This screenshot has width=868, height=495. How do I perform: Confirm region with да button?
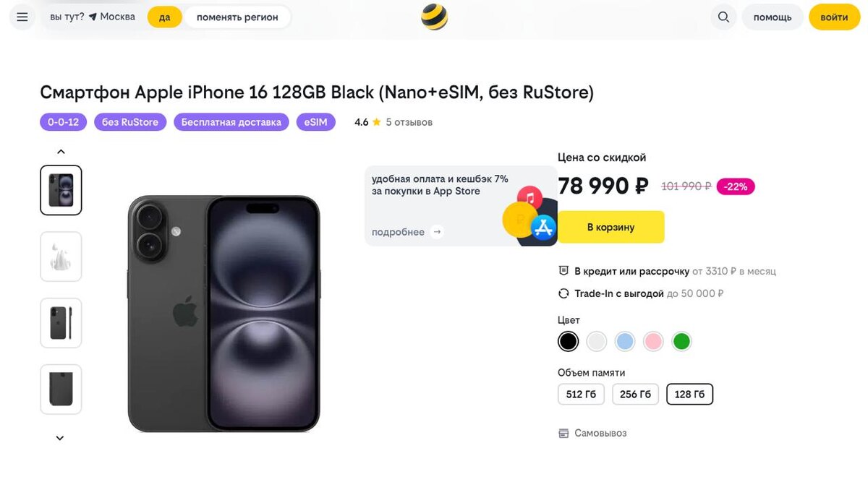[x=165, y=17]
